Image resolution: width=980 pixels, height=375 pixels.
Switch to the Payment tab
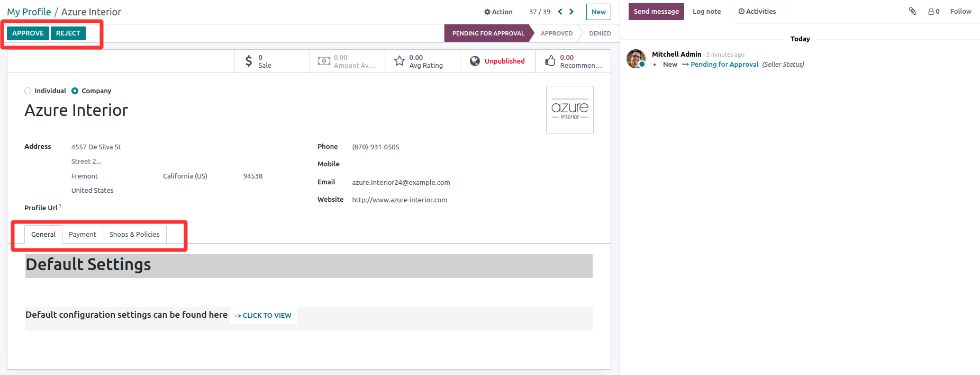click(83, 235)
